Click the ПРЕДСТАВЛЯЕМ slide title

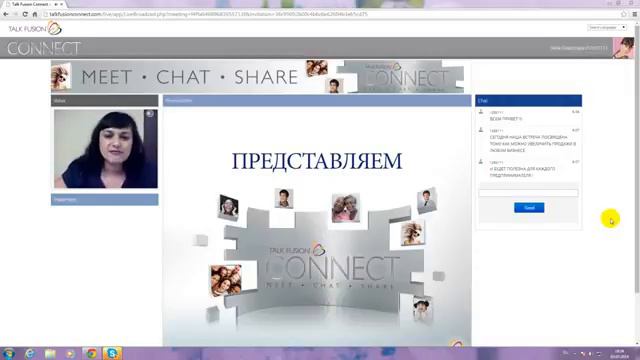coord(317,161)
